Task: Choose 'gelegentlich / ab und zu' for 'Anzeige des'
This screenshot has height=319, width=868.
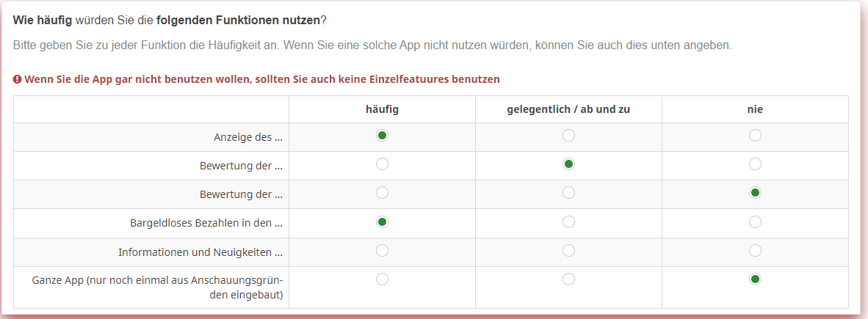Action: (568, 136)
